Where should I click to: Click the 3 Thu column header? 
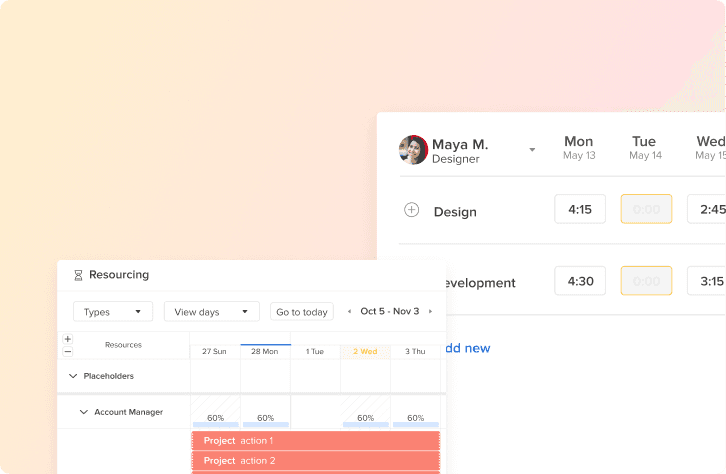click(x=415, y=351)
